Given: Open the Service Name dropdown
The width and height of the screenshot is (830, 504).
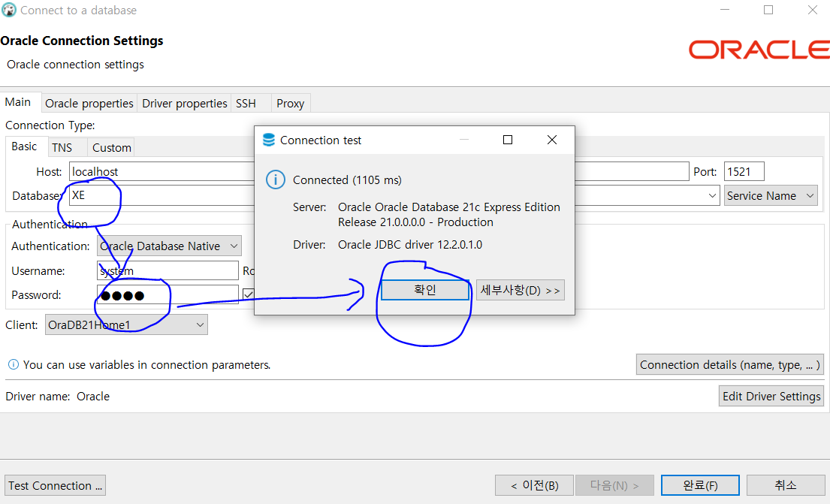Looking at the screenshot, I should 771,196.
